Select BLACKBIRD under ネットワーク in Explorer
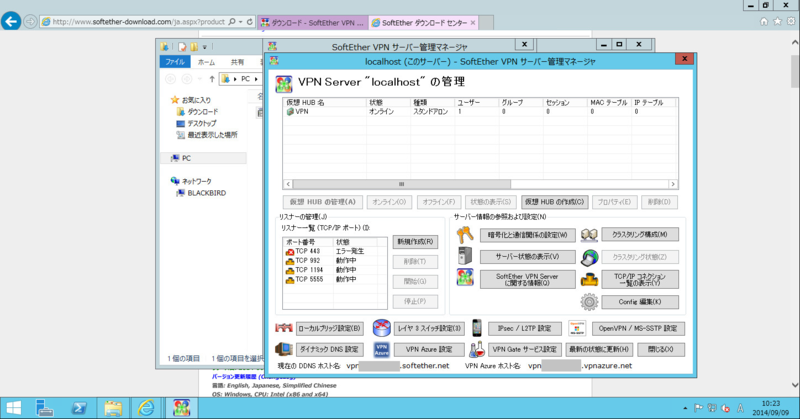The width and height of the screenshot is (800, 419). pyautogui.click(x=201, y=193)
